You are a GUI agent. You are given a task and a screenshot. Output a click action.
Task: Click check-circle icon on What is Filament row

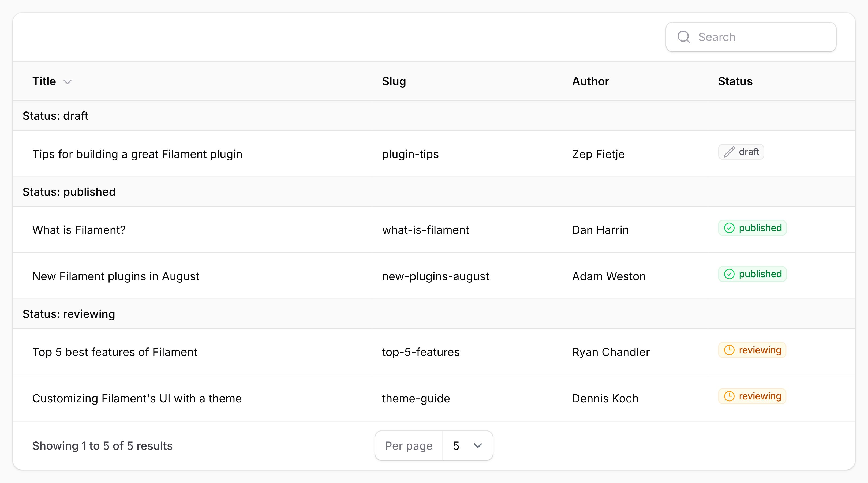(729, 228)
